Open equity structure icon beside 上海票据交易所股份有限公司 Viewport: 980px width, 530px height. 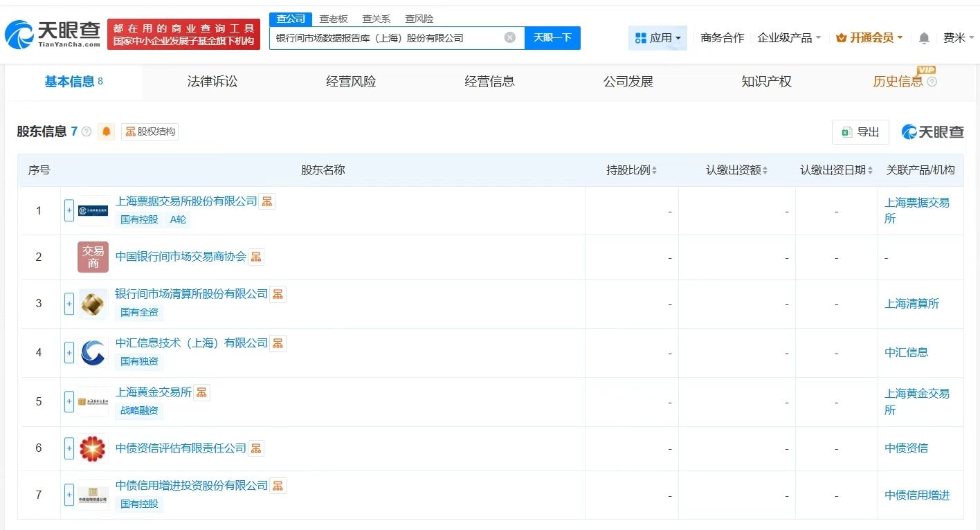(x=267, y=201)
